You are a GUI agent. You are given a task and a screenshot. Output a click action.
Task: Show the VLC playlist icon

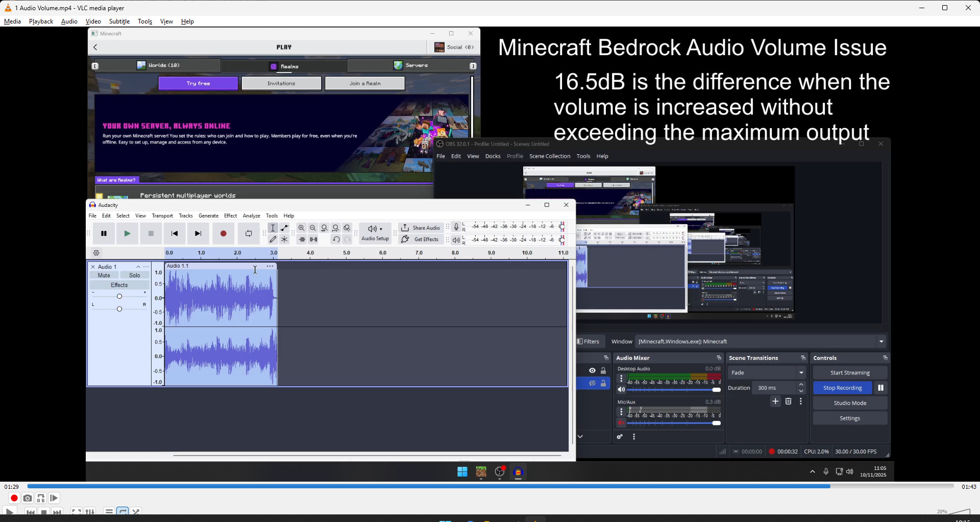pos(109,511)
